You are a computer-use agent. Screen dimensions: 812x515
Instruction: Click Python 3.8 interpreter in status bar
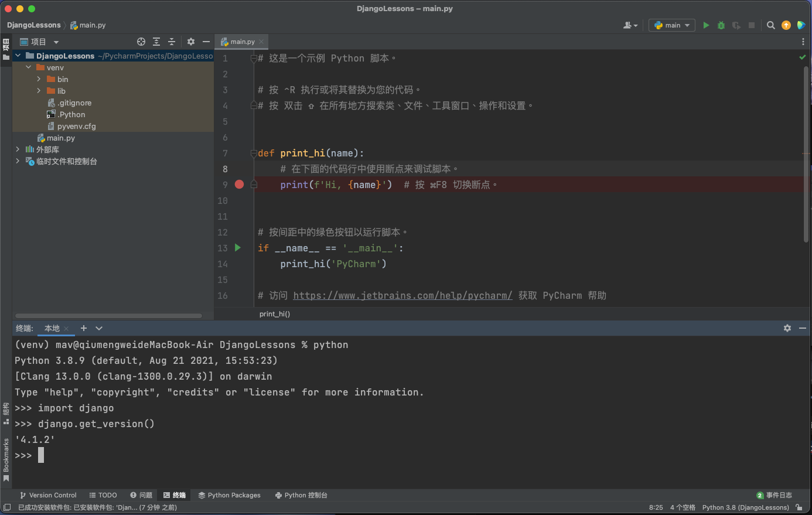(745, 507)
